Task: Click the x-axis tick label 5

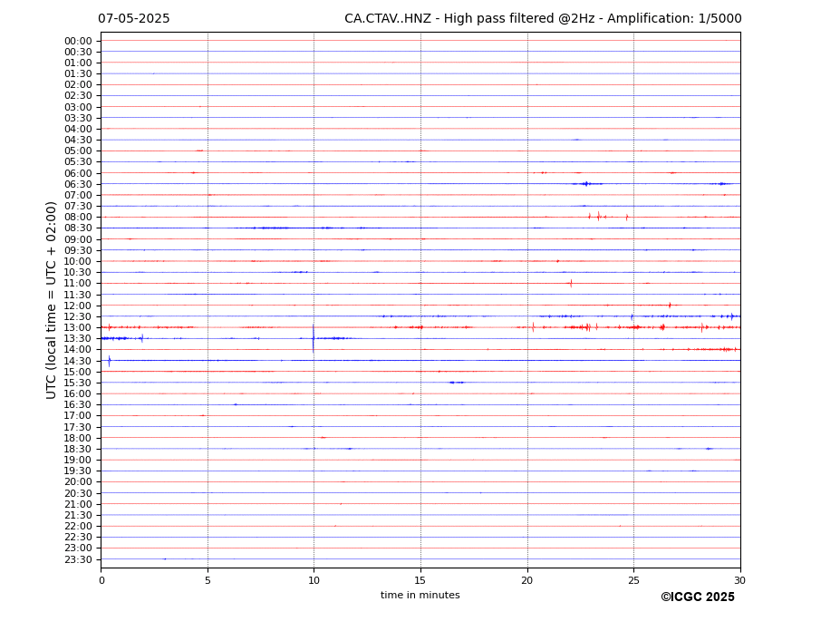Action: [x=208, y=580]
